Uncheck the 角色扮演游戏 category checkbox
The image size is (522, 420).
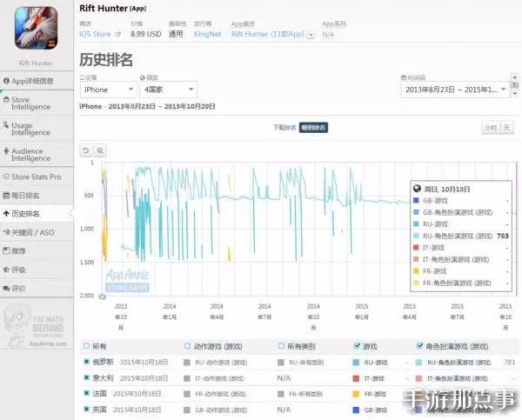(419, 346)
